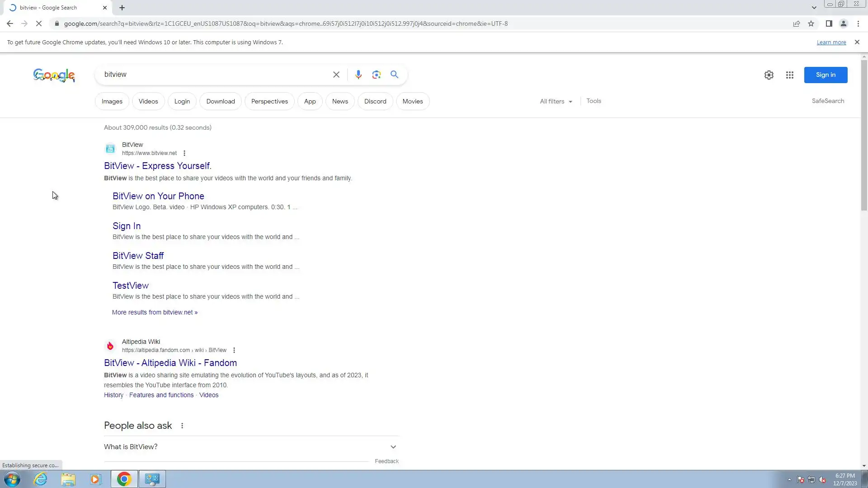Viewport: 868px width, 488px height.
Task: Open Chrome side panel icon
Action: [829, 23]
